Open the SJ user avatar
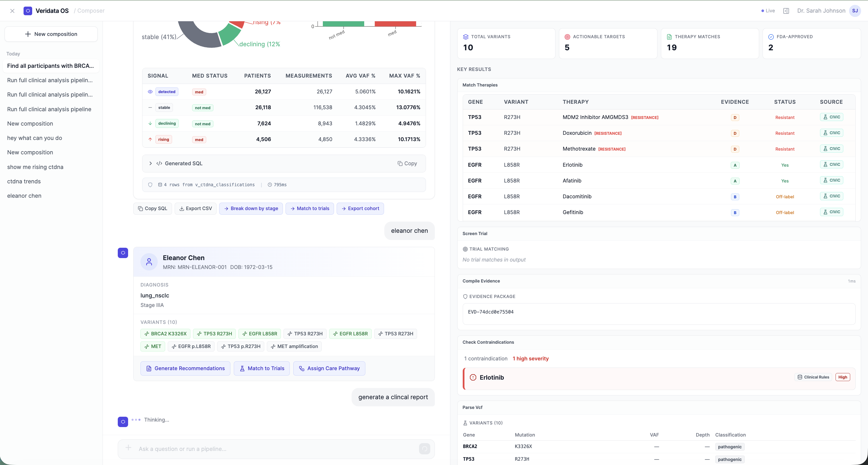868x465 pixels. 855,11
